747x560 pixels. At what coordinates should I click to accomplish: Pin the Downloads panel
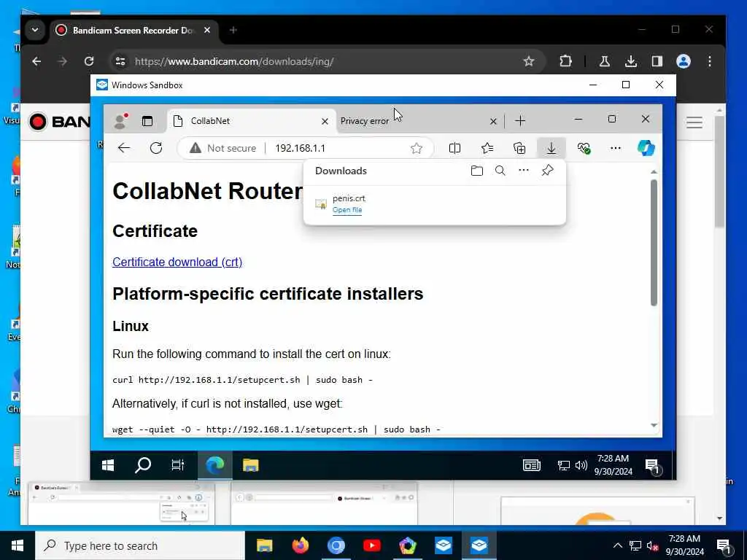547,171
